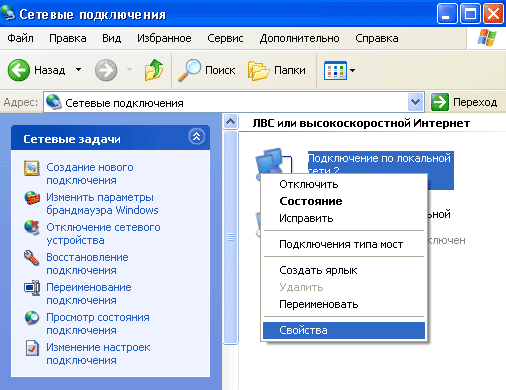
Task: Click the Windows Firewall settings icon
Action: click(x=32, y=198)
